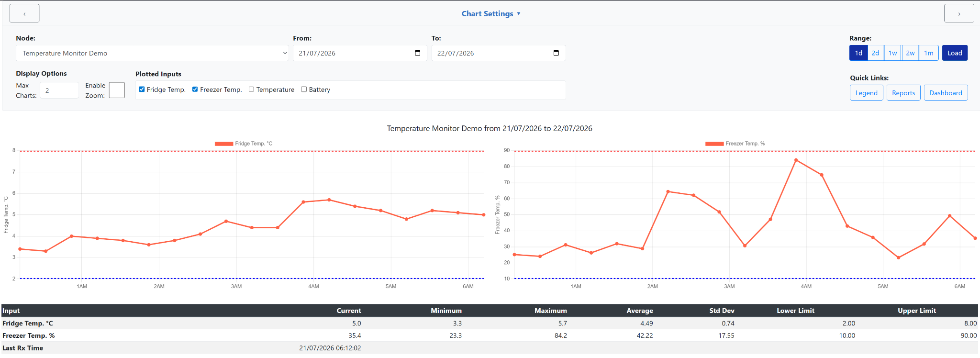Select the 1m range option
The width and height of the screenshot is (980, 358).
(x=929, y=53)
